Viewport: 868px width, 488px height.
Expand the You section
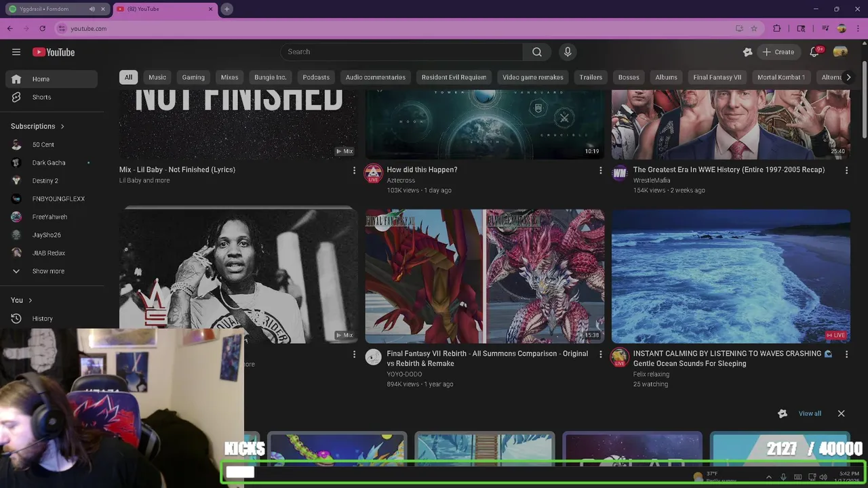(22, 300)
